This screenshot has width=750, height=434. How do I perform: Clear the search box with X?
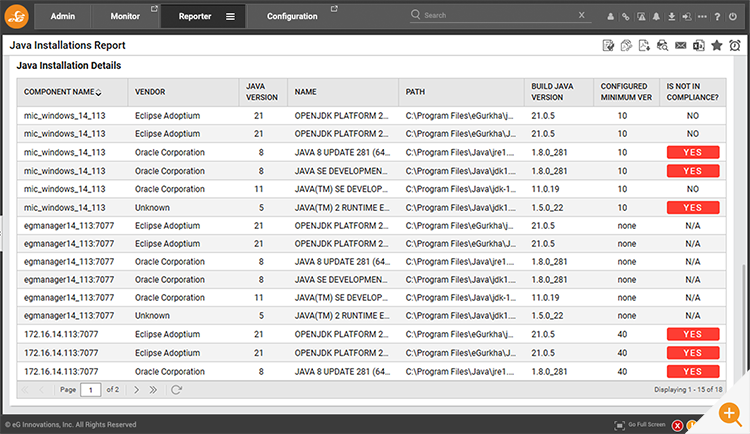point(582,15)
